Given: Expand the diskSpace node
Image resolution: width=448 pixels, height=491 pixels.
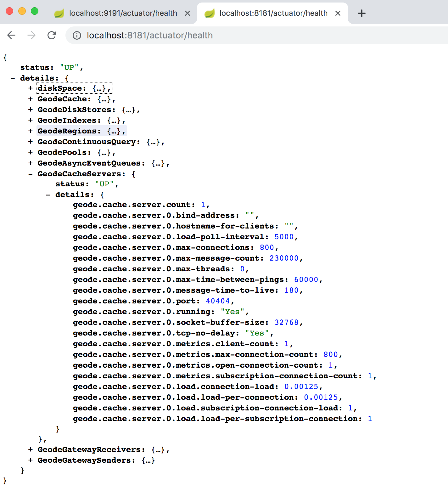Looking at the screenshot, I should [31, 88].
